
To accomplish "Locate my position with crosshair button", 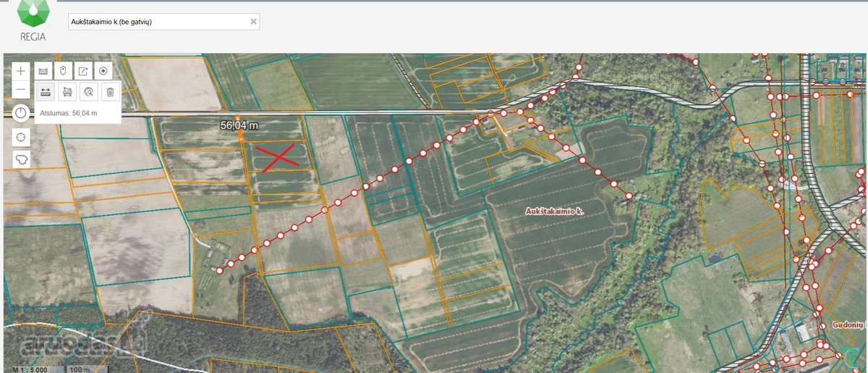I will [21, 137].
